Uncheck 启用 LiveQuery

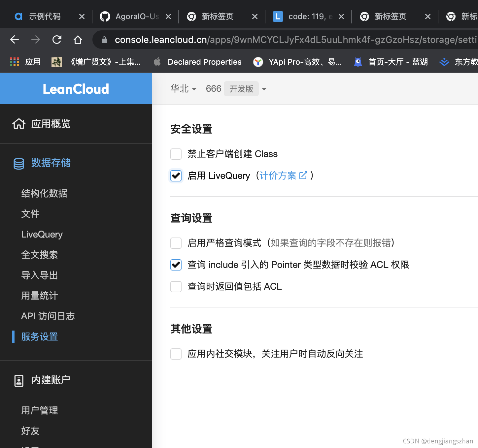pyautogui.click(x=176, y=176)
